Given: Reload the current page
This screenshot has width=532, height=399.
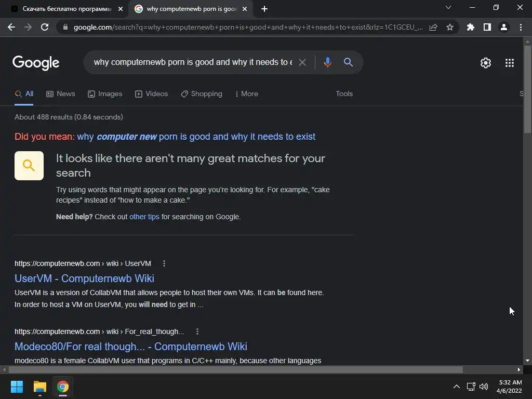Looking at the screenshot, I should pyautogui.click(x=45, y=27).
